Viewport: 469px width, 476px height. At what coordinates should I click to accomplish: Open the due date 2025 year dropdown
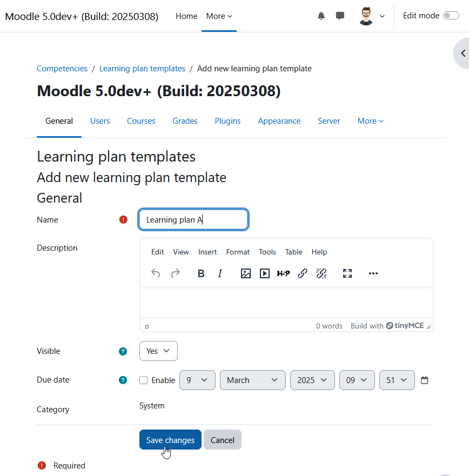(x=312, y=380)
